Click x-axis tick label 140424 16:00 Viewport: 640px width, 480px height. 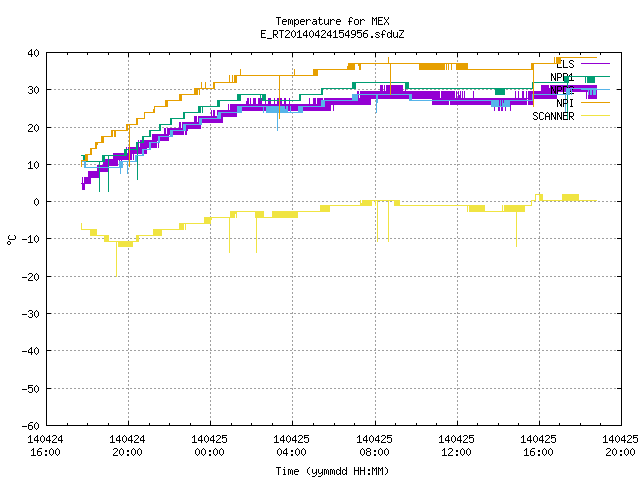tap(45, 446)
